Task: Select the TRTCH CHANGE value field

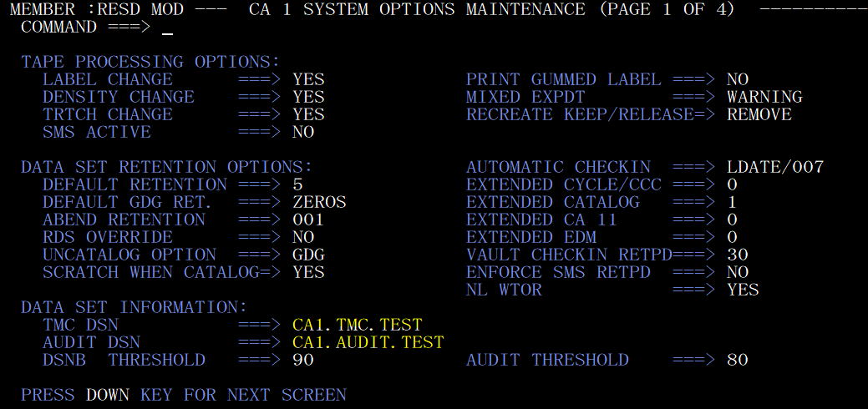Action: click(x=308, y=114)
